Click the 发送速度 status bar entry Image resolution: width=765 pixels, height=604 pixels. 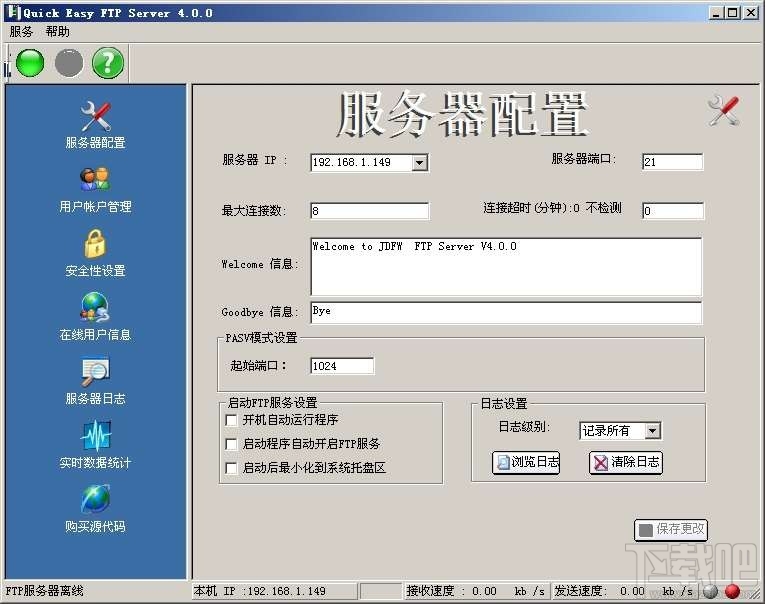(x=624, y=591)
